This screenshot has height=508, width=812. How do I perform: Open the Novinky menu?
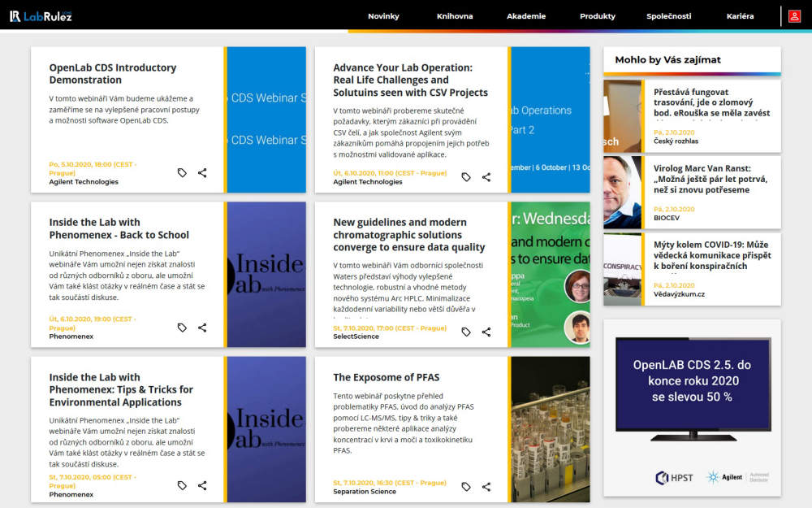(x=383, y=16)
